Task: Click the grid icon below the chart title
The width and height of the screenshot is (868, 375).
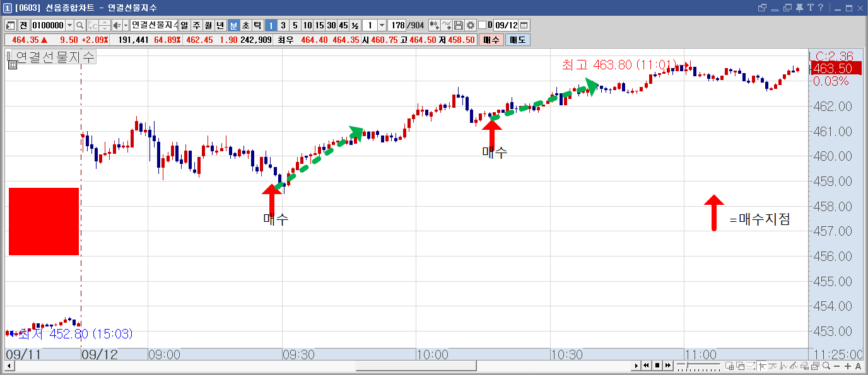Action: point(12,65)
